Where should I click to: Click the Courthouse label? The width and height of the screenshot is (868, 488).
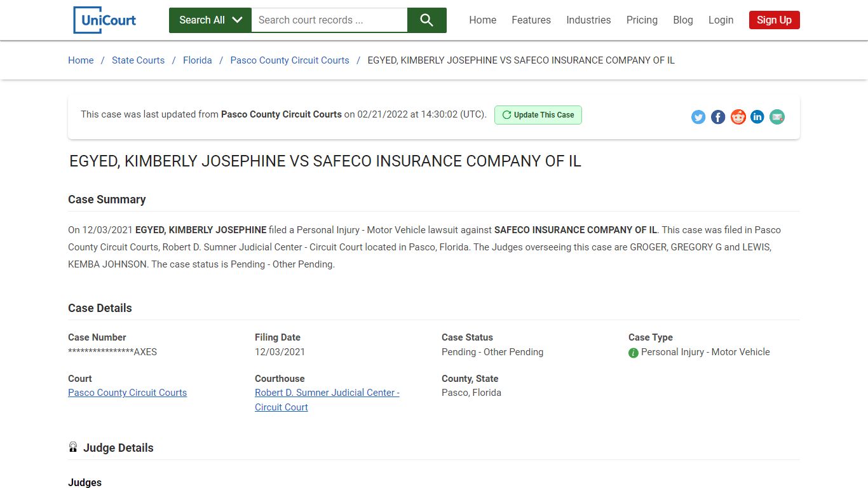click(x=280, y=379)
